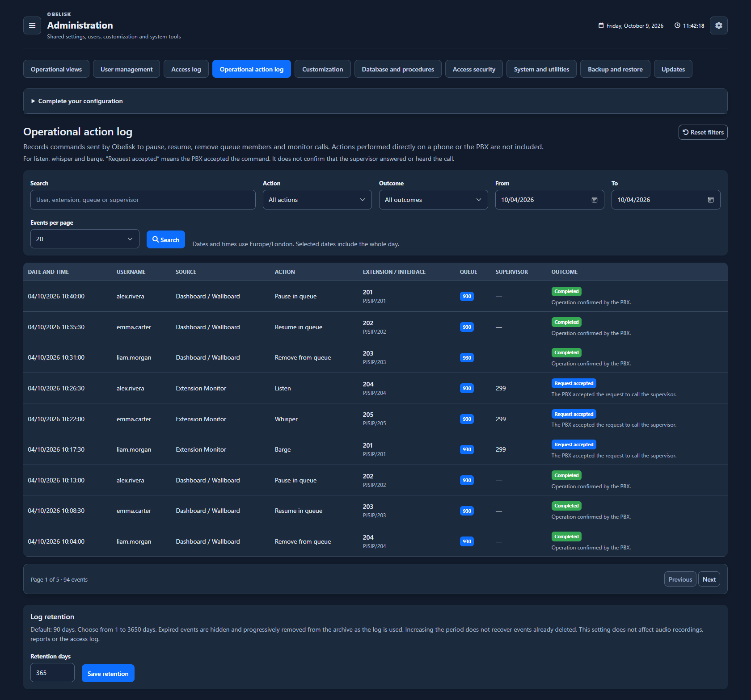Click extension 205 in the Whisper row

click(x=368, y=415)
